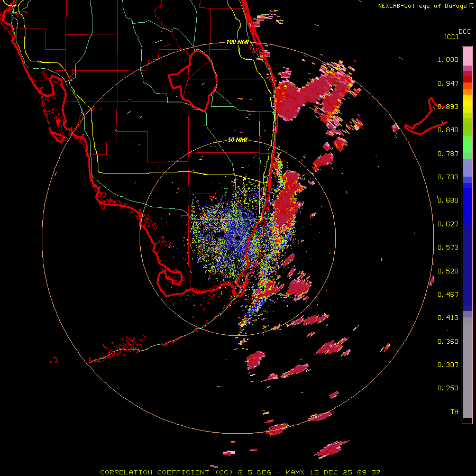Pick the gray segment of the color bar

click(x=467, y=368)
